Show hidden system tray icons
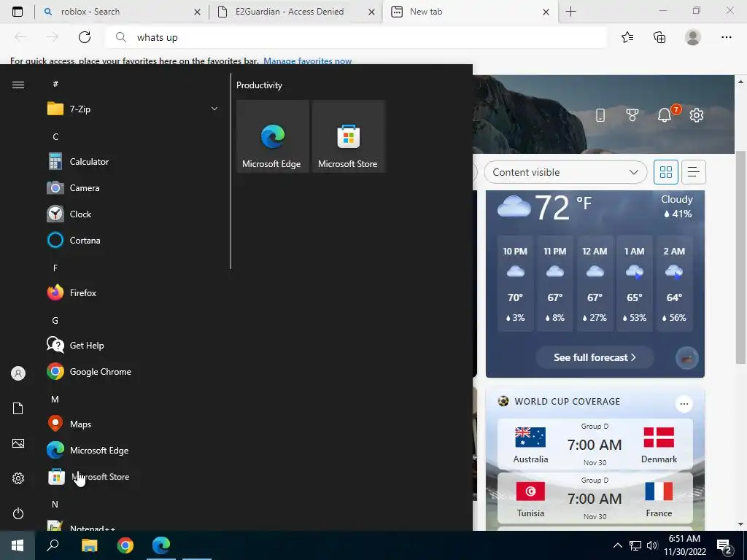The height and width of the screenshot is (560, 747). 617,545
